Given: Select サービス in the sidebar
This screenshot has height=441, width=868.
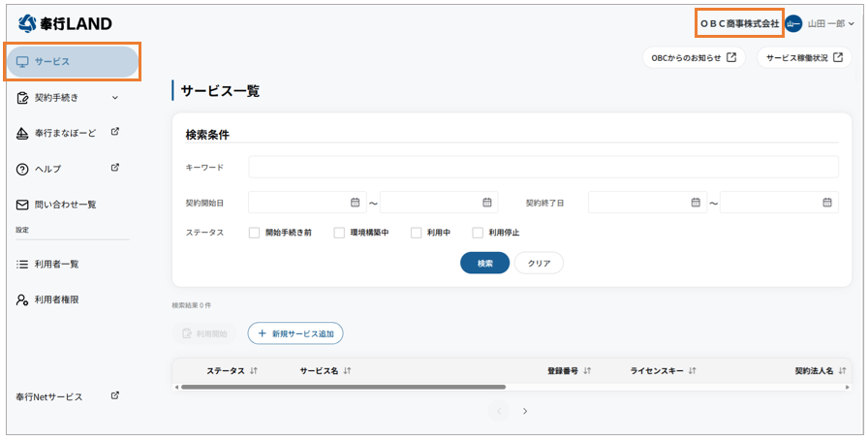Looking at the screenshot, I should click(73, 62).
